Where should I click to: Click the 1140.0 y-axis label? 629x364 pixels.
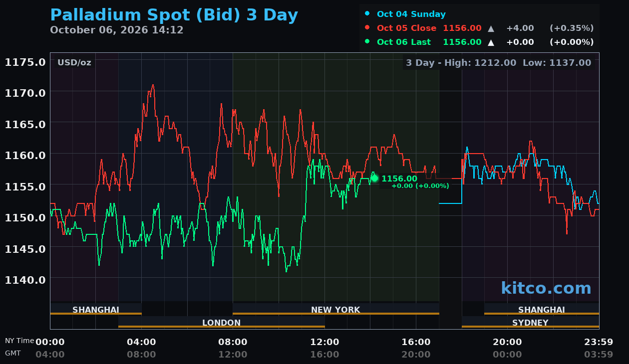(x=25, y=279)
